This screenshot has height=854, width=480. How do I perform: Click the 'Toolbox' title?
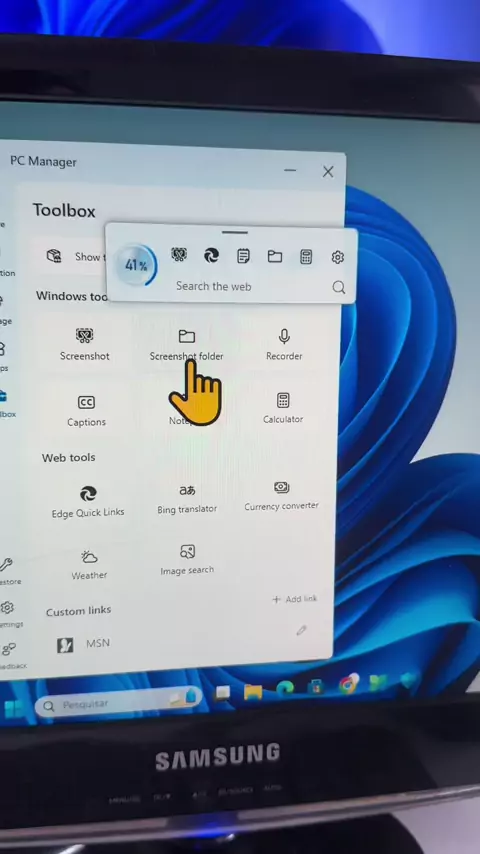point(64,211)
